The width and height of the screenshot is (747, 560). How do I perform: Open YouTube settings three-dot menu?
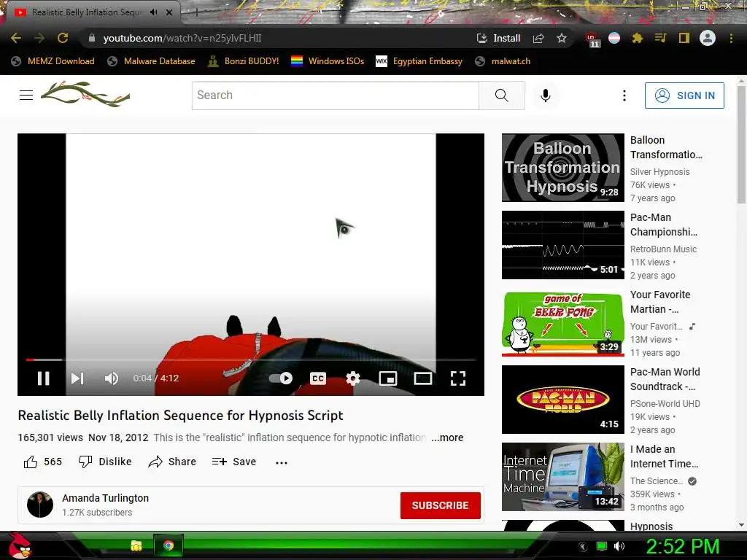pyautogui.click(x=624, y=96)
